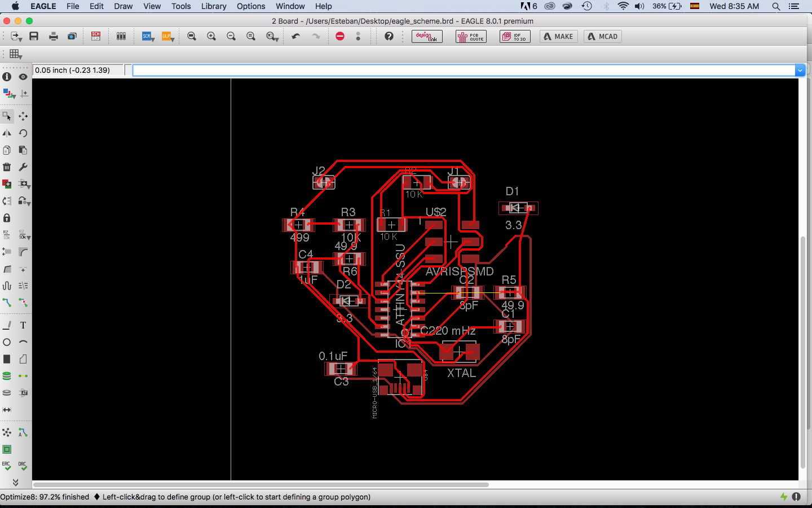
Task: Select the Copy tool
Action: (x=7, y=150)
